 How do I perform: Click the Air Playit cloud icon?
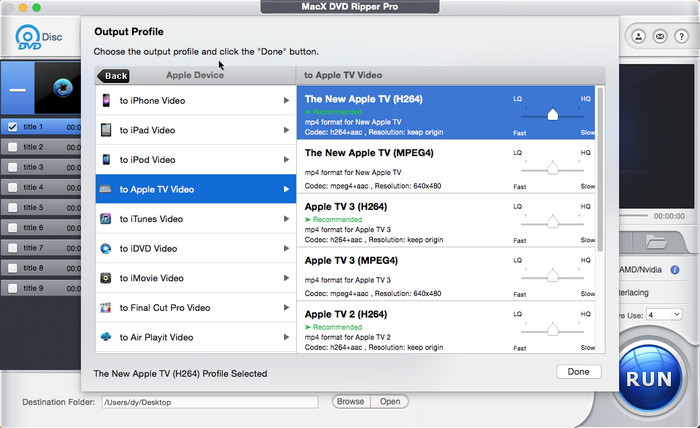click(105, 337)
